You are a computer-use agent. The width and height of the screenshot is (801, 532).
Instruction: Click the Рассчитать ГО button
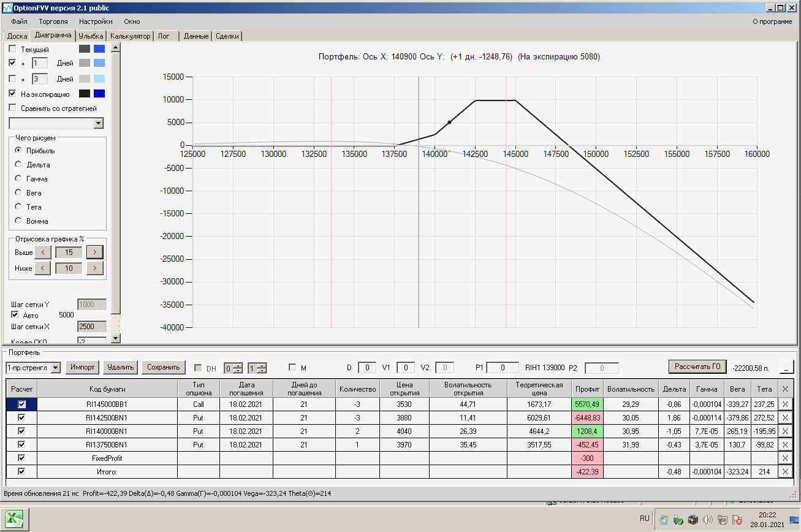coord(697,367)
